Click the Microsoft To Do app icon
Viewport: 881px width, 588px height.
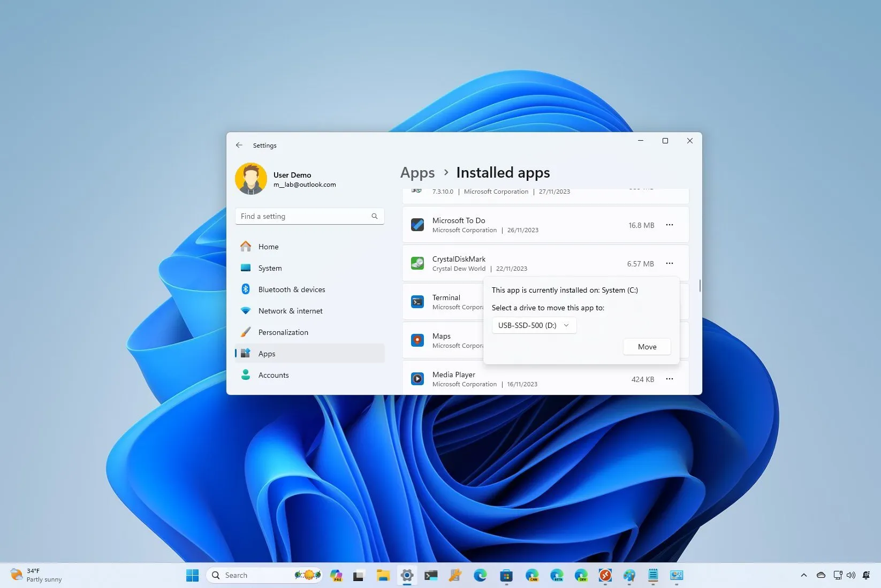pos(417,225)
